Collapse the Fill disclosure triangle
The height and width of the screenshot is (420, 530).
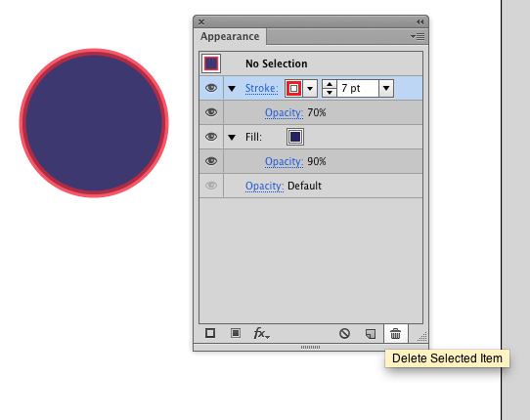coord(232,137)
